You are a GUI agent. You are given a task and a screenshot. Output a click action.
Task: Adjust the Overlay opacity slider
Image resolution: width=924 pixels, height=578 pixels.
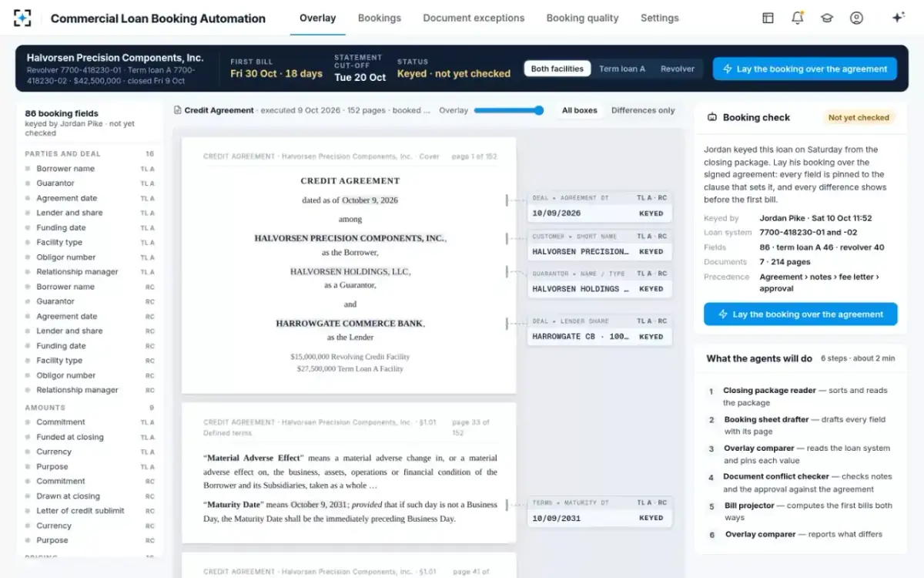point(509,110)
